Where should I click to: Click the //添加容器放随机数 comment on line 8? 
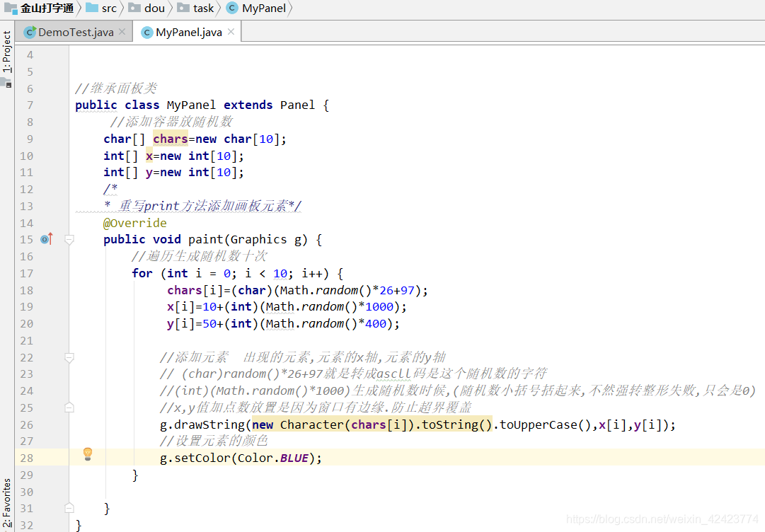171,122
